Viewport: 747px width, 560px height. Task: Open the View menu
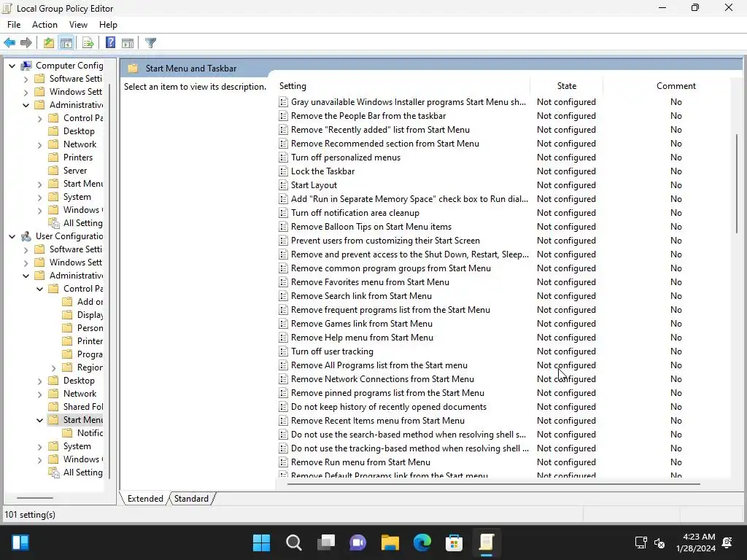click(x=78, y=25)
